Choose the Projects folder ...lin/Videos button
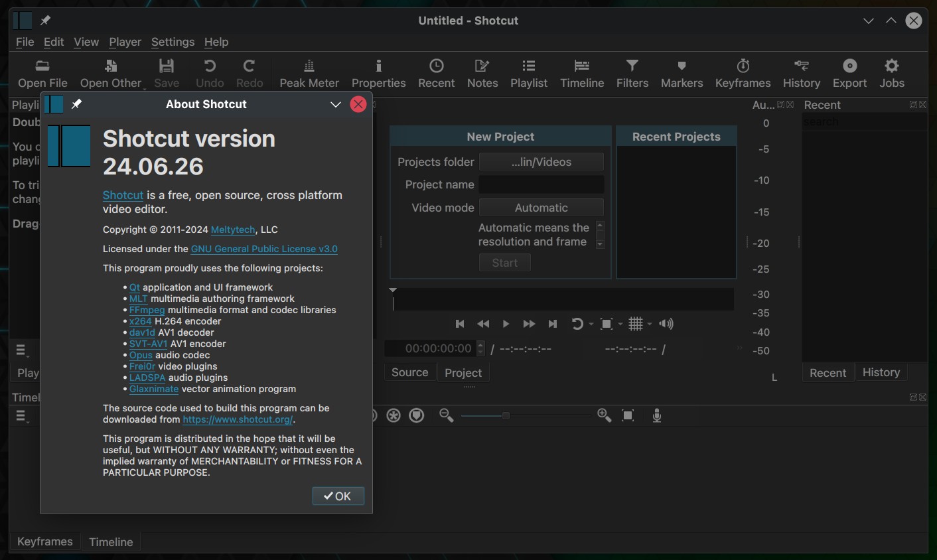The height and width of the screenshot is (560, 937). click(x=541, y=162)
